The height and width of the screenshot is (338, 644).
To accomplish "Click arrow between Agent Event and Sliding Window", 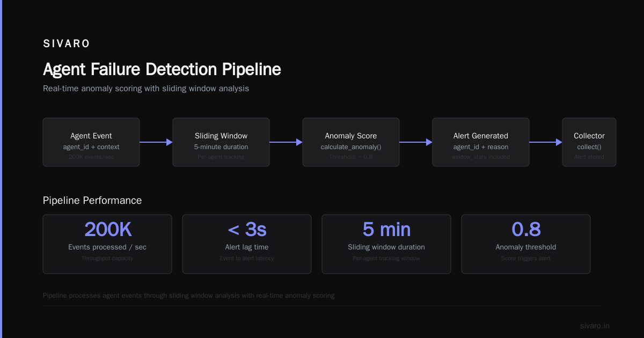I will click(156, 142).
